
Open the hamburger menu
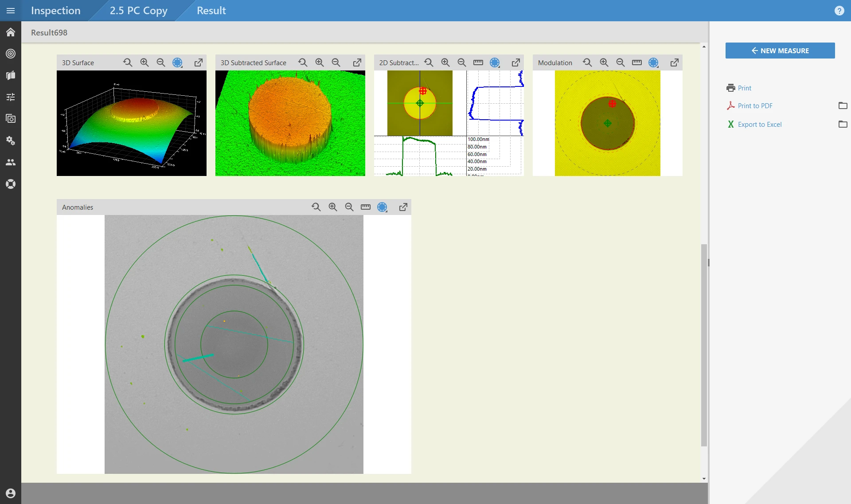[11, 11]
